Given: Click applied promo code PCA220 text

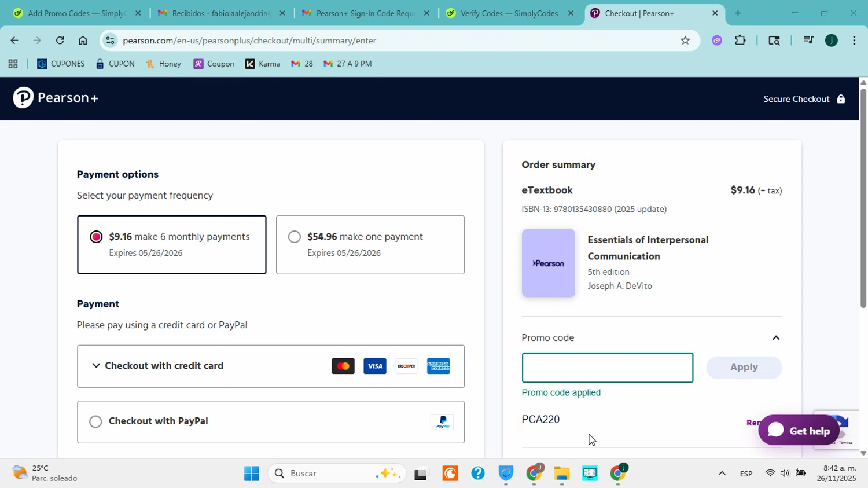Looking at the screenshot, I should pos(540,420).
